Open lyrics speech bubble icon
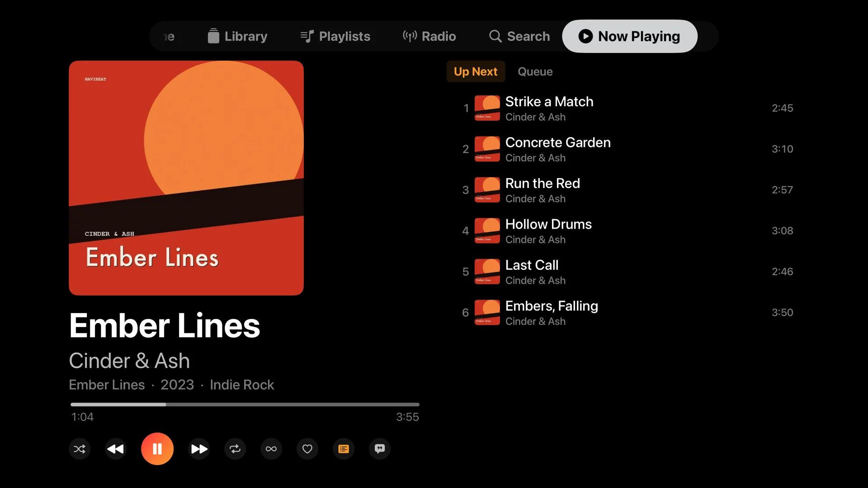The image size is (868, 488). click(x=380, y=449)
